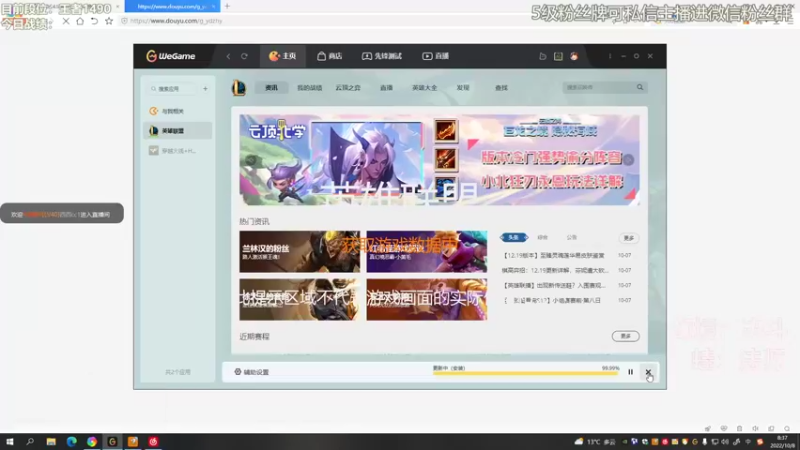Open the bottom-right orange news thumbnail
The width and height of the screenshot is (800, 450).
tap(427, 299)
